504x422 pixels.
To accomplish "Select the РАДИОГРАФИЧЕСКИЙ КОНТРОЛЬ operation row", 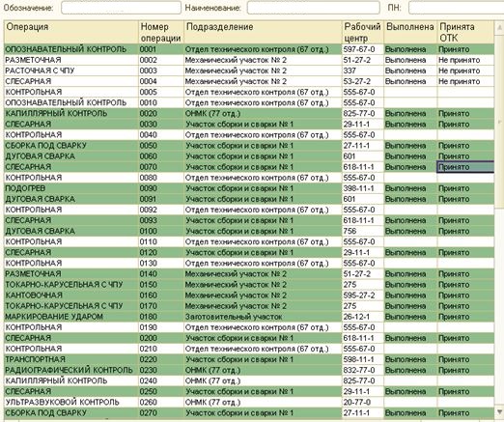I will (249, 370).
